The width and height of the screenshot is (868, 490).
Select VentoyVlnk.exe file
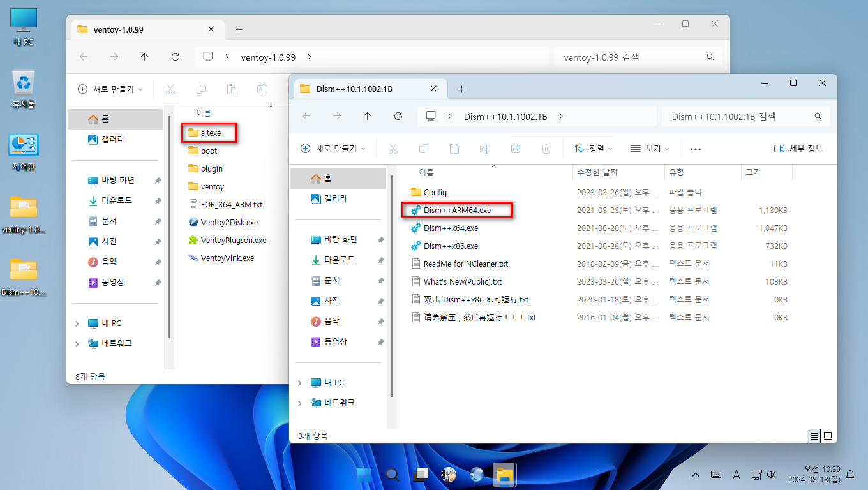pyautogui.click(x=221, y=258)
